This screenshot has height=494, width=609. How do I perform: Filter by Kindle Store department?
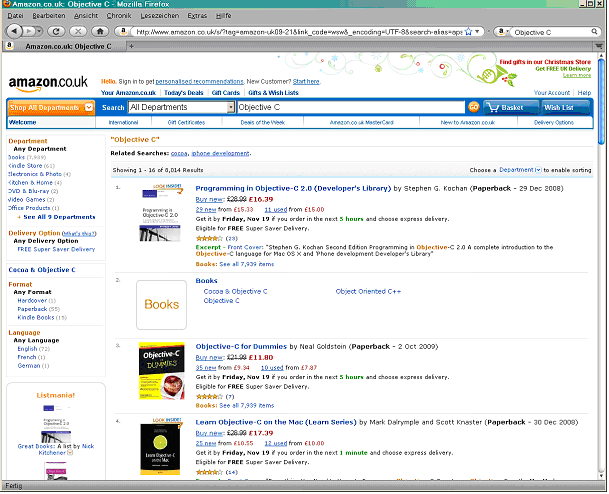pyautogui.click(x=25, y=166)
